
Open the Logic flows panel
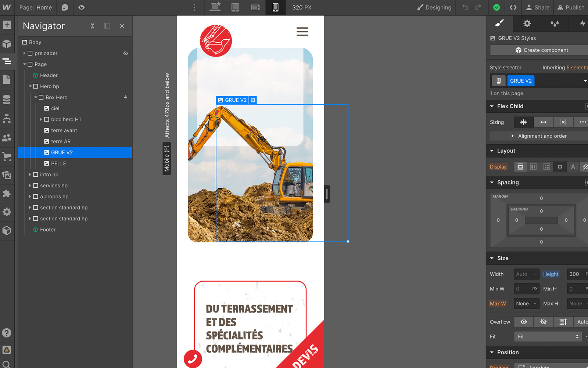click(x=7, y=119)
